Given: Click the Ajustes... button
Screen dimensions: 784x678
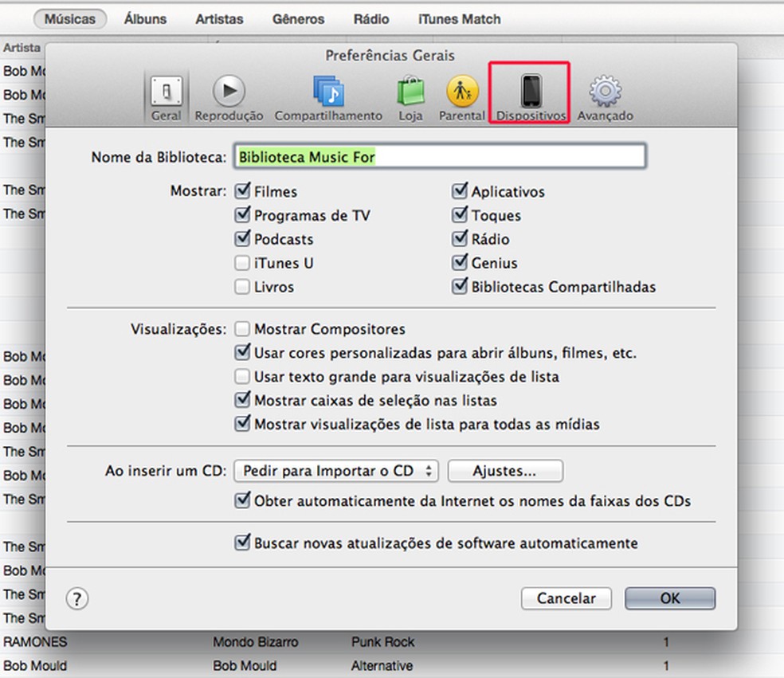Looking at the screenshot, I should pos(505,471).
